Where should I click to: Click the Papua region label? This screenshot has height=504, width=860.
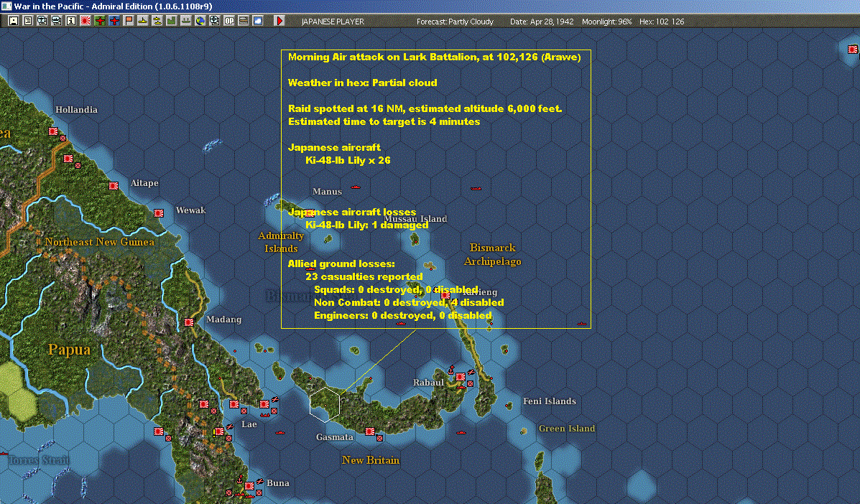tap(69, 350)
